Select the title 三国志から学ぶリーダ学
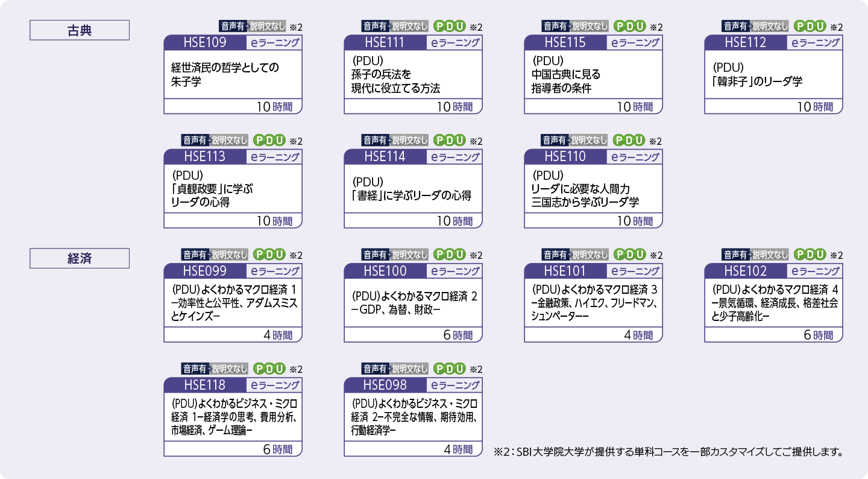 click(x=585, y=203)
